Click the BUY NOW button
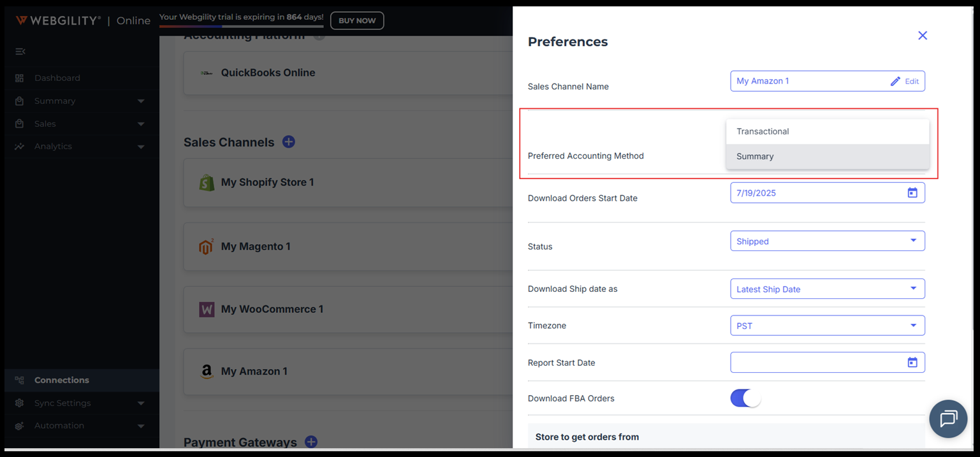980x457 pixels. click(357, 20)
